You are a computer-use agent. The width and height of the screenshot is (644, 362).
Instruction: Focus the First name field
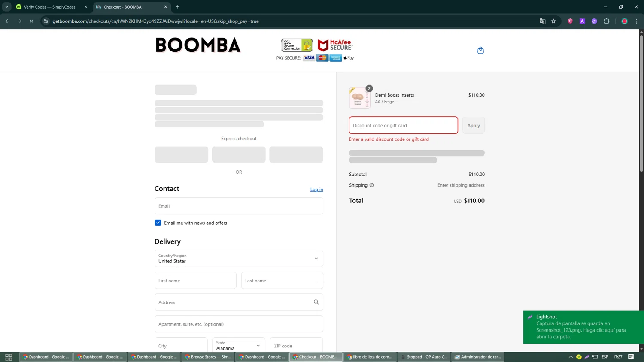(x=195, y=281)
